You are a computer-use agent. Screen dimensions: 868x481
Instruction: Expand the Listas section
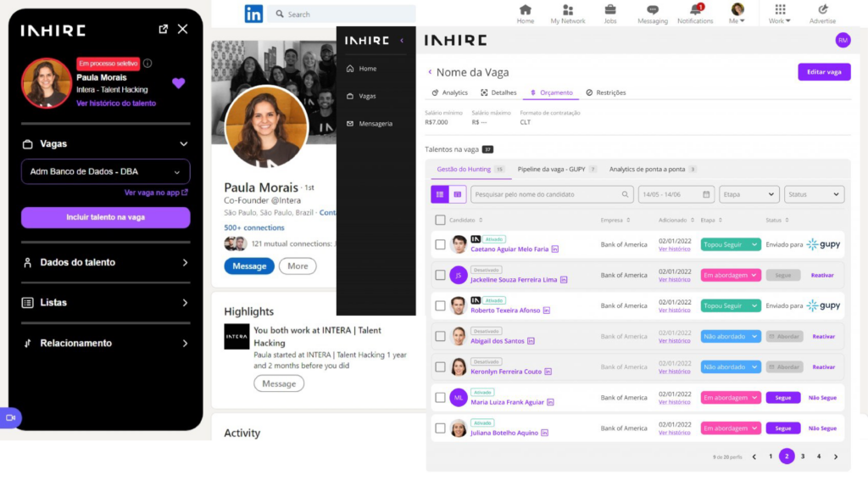pyautogui.click(x=106, y=303)
